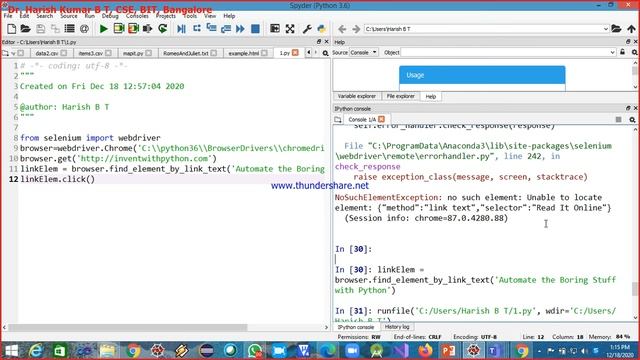This screenshot has height=360, width=640.
Task: Toggle fullscreen mode icon
Action: pos(290,29)
